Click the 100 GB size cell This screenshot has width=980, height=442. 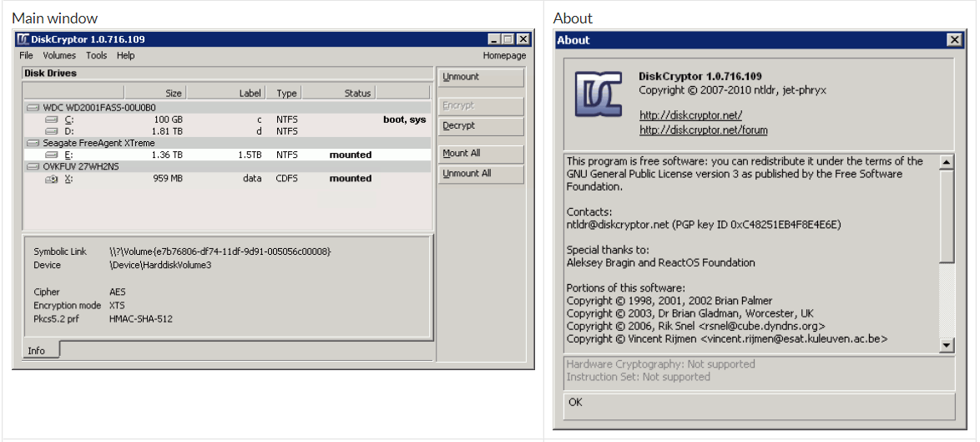168,119
